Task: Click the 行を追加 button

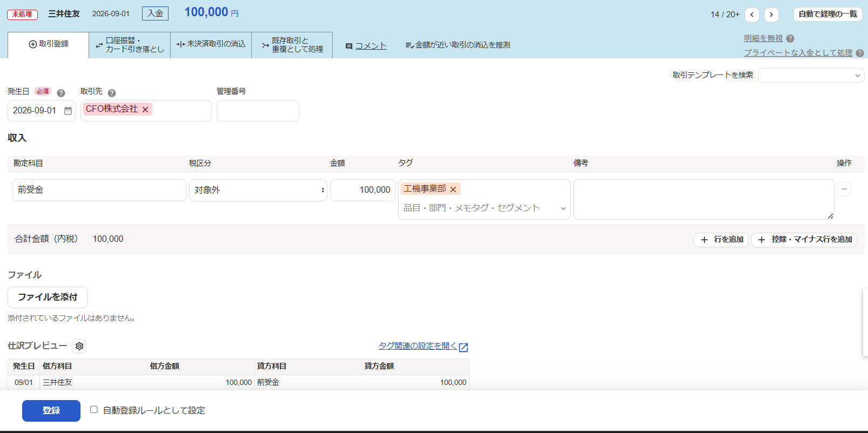Action: [721, 239]
